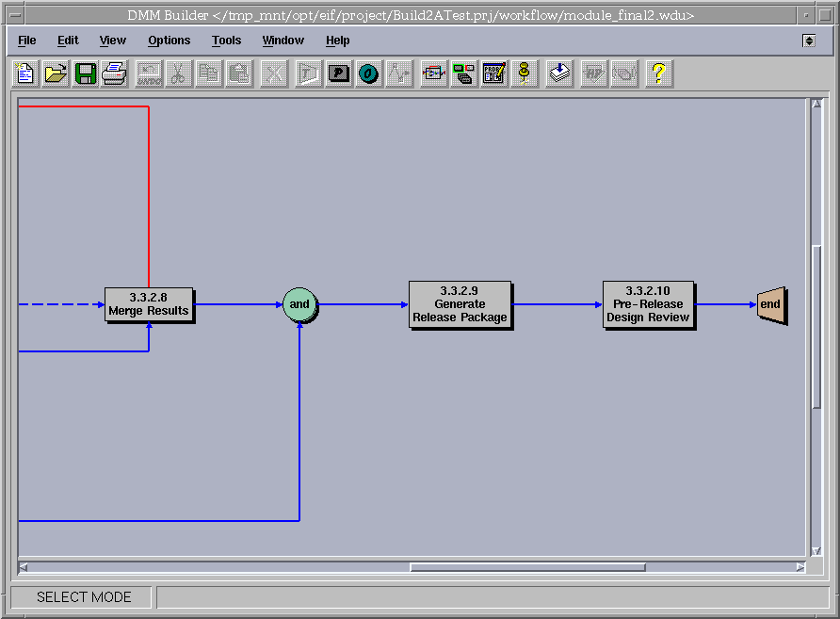This screenshot has height=619, width=840.
Task: Click the horizontal scrollbar thumb
Action: (x=527, y=567)
